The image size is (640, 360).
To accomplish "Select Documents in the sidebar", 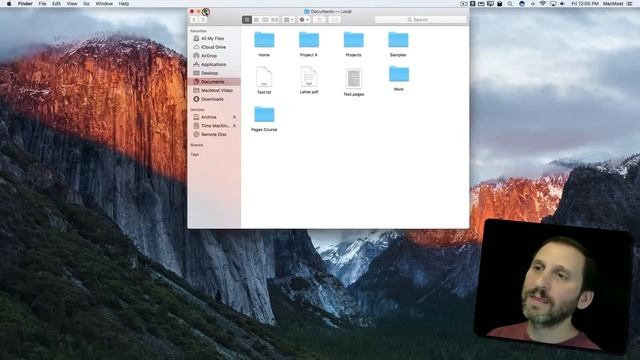I will coord(214,82).
